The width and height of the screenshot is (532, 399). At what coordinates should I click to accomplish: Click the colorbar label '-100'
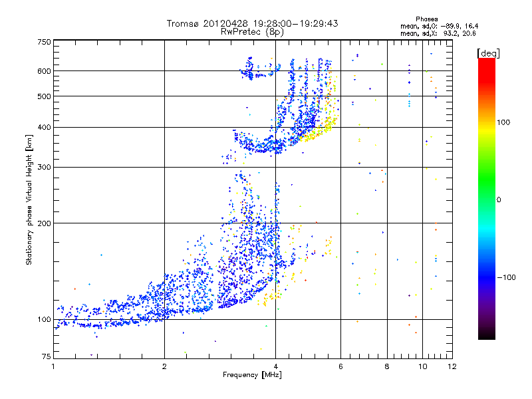(x=506, y=277)
